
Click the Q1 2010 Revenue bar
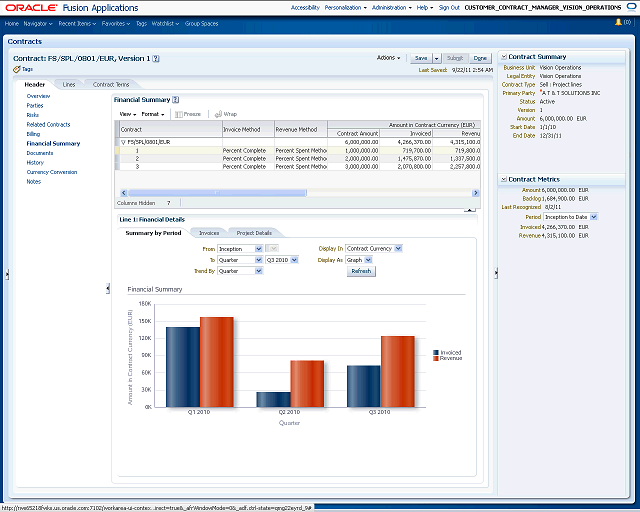click(217, 362)
